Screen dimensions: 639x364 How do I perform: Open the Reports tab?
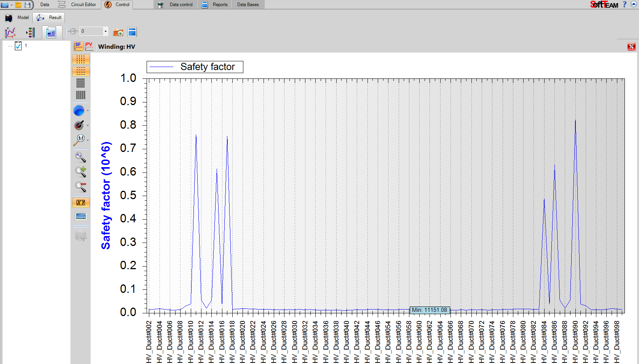point(215,5)
